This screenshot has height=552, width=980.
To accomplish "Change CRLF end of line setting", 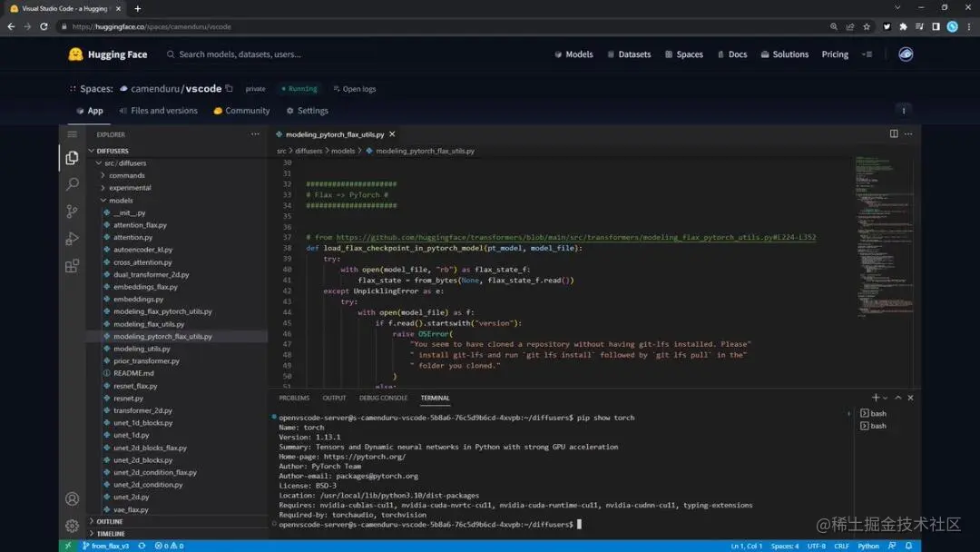I will [841, 546].
